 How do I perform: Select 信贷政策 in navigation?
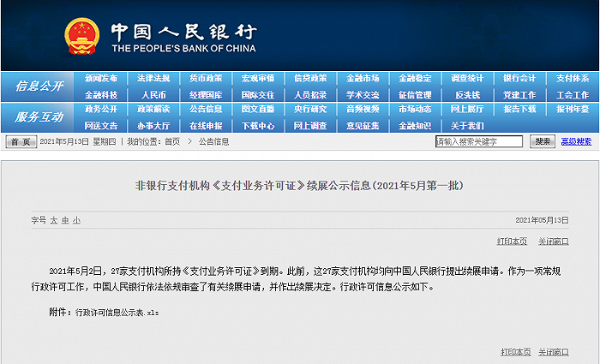pos(310,79)
